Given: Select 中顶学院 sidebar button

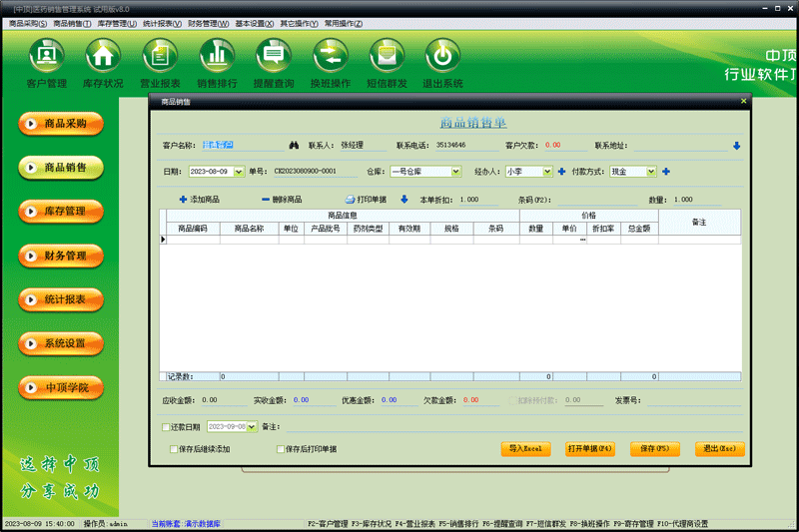Looking at the screenshot, I should 61,388.
